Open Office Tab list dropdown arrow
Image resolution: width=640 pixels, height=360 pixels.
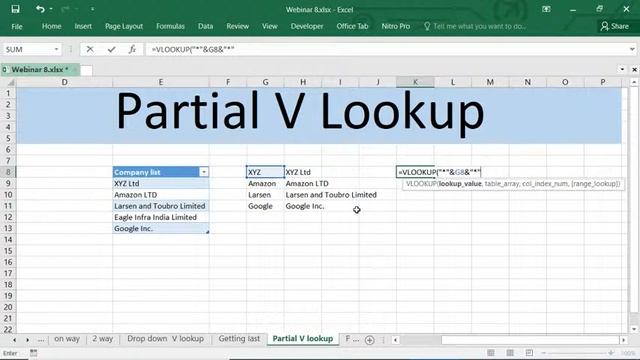(x=622, y=69)
